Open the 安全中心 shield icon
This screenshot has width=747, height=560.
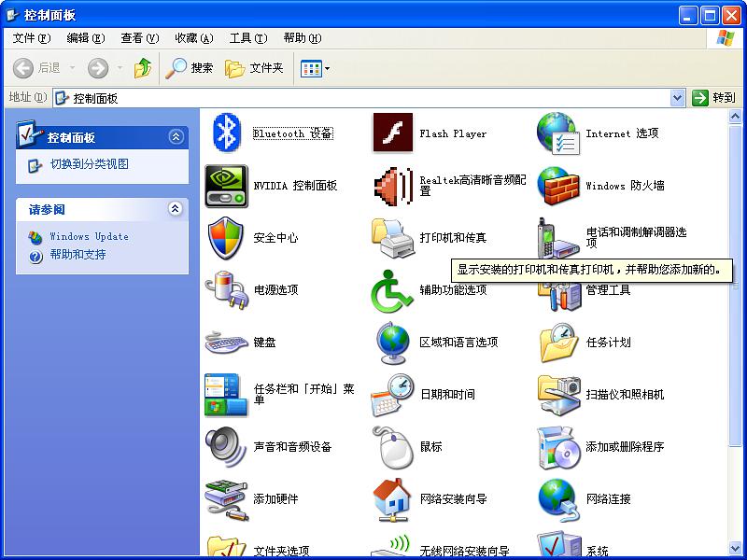pyautogui.click(x=226, y=238)
